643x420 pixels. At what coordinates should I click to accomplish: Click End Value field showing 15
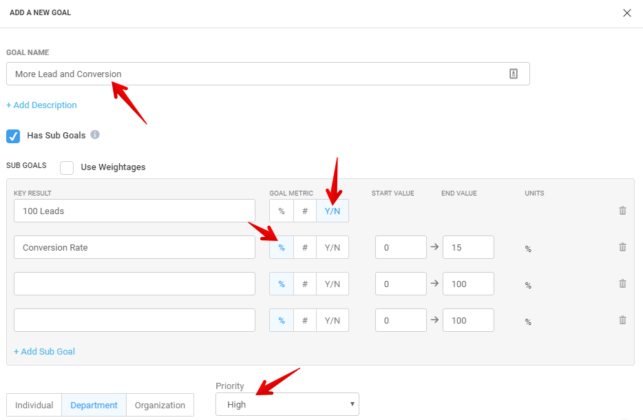(x=468, y=247)
